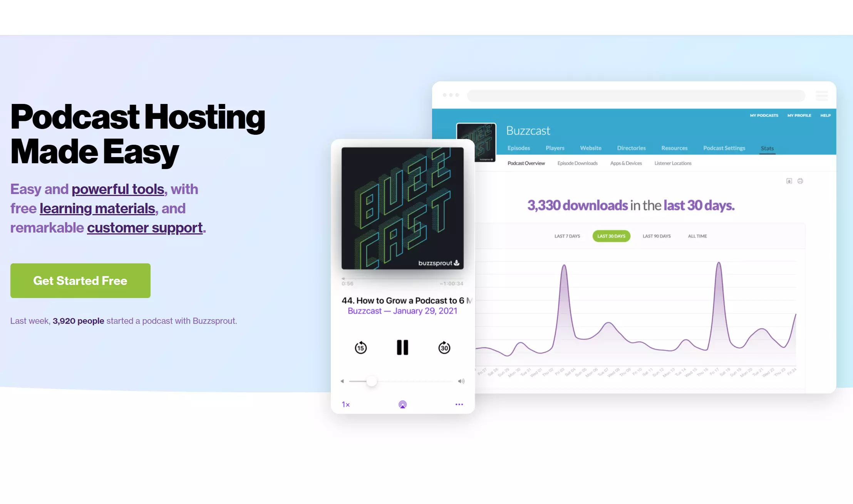Click the pause button on episode player

pos(402,347)
